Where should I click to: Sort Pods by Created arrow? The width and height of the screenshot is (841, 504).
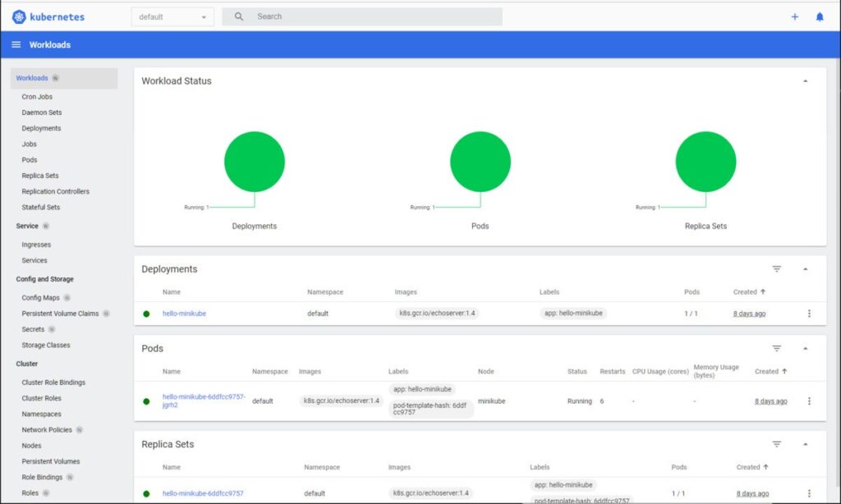pyautogui.click(x=784, y=371)
